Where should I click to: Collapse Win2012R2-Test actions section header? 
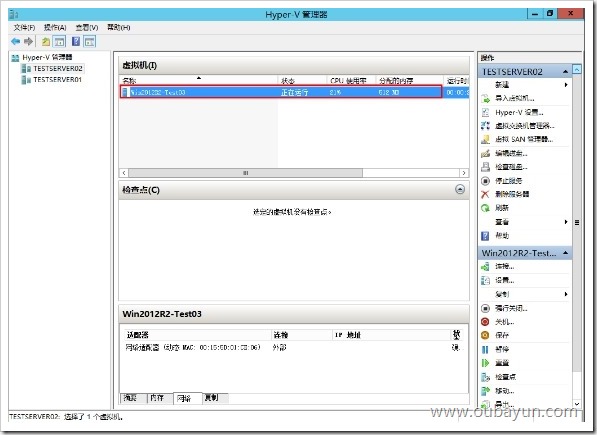click(565, 253)
